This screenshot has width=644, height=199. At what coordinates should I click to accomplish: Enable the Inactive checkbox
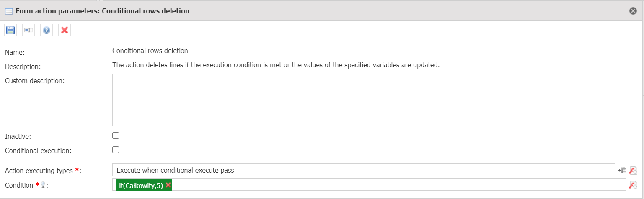(116, 135)
